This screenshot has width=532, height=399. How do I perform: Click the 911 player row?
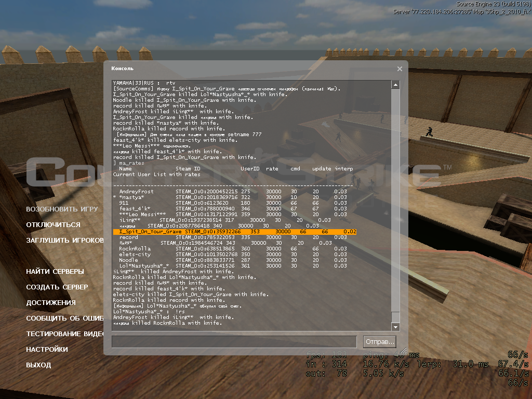(x=233, y=203)
